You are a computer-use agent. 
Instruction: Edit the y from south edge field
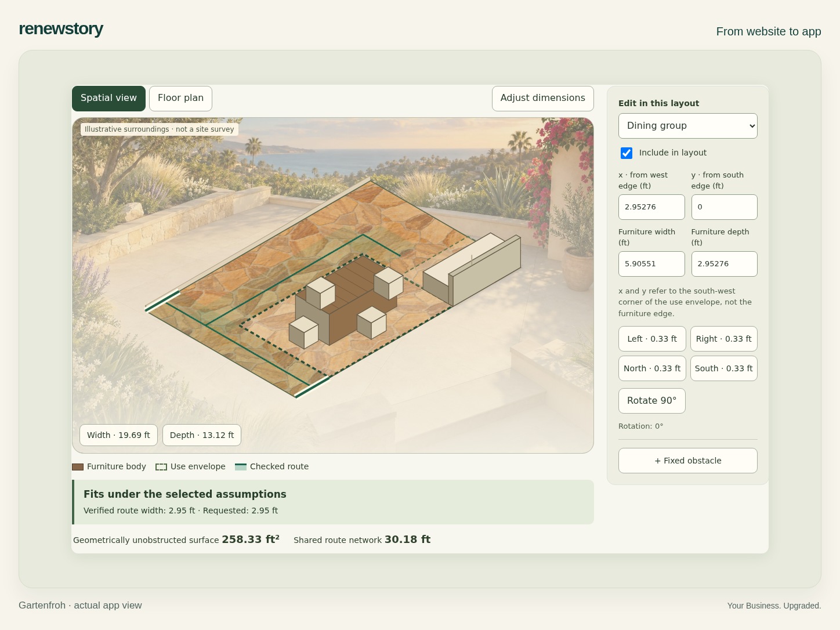pos(724,207)
